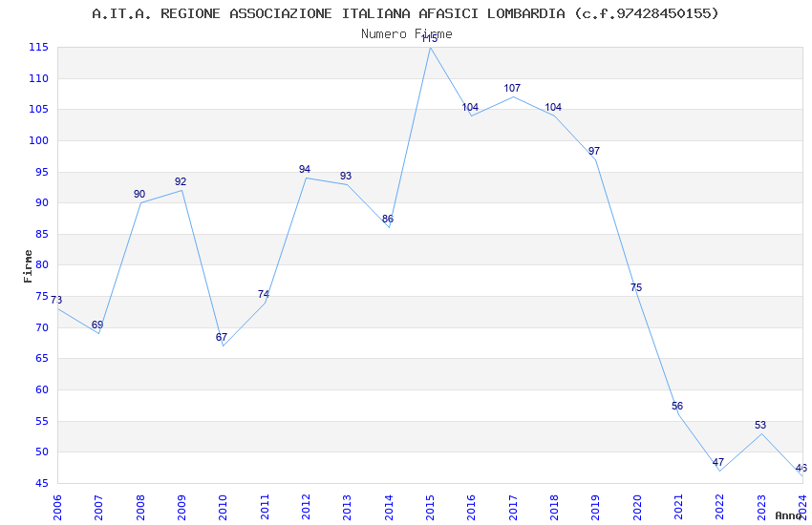Select the data label 56 for 2021
Image resolution: width=812 pixels, height=525 pixels.
point(677,406)
